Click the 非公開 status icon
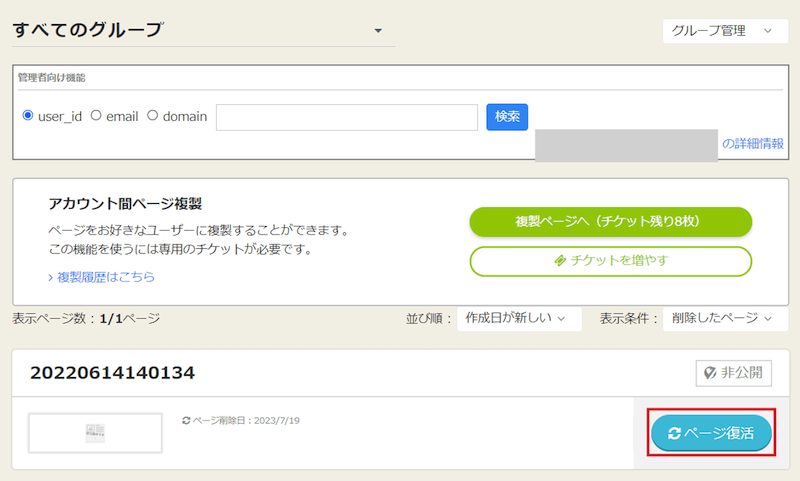 [x=711, y=373]
